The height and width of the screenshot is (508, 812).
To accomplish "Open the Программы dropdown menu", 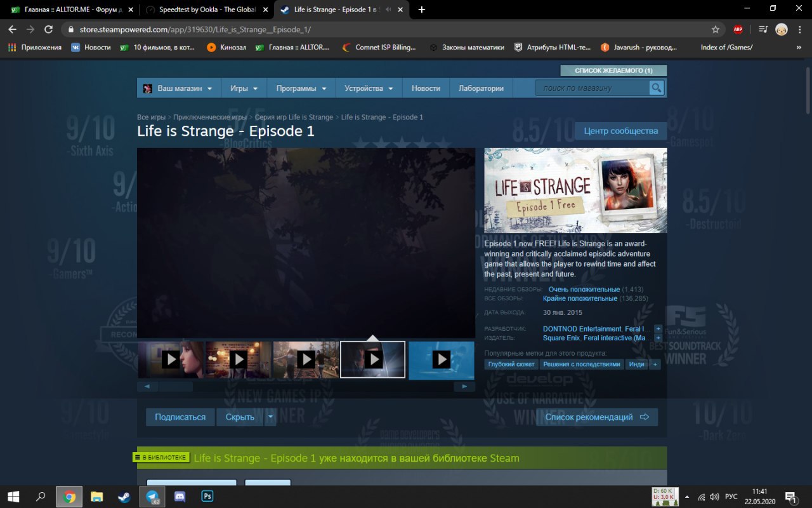I will (301, 88).
